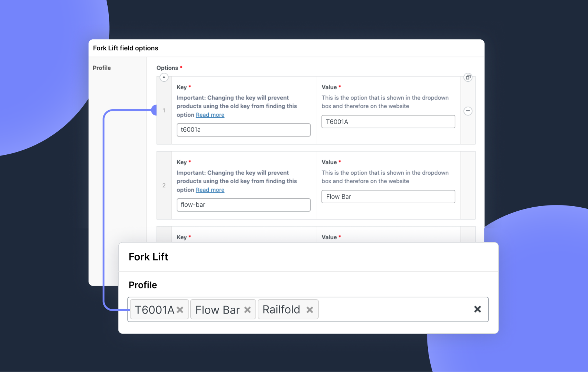Open "Read more" for the second option key
Screen dimensions: 588x372
click(x=210, y=190)
